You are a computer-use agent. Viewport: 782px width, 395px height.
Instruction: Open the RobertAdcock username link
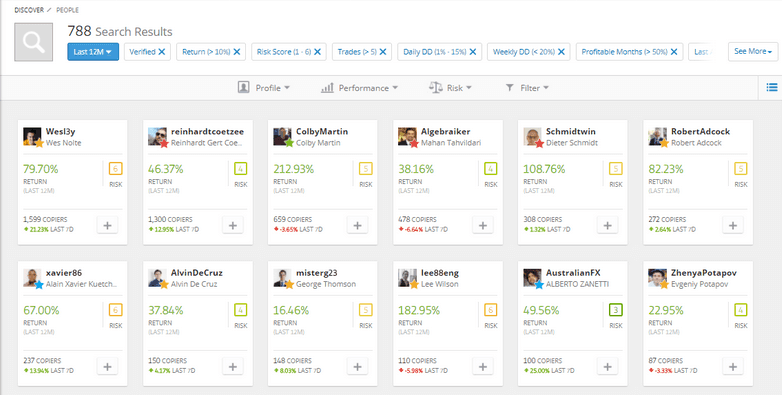pos(700,132)
